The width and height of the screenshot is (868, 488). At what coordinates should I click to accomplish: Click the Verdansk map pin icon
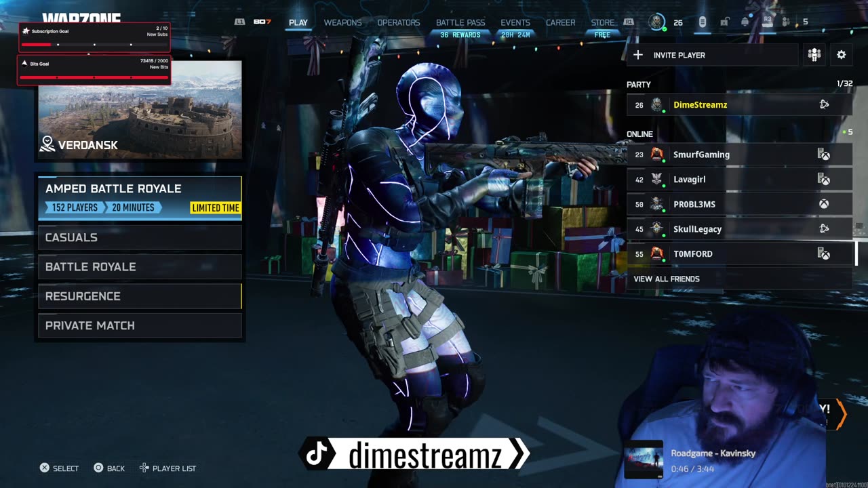coord(47,144)
